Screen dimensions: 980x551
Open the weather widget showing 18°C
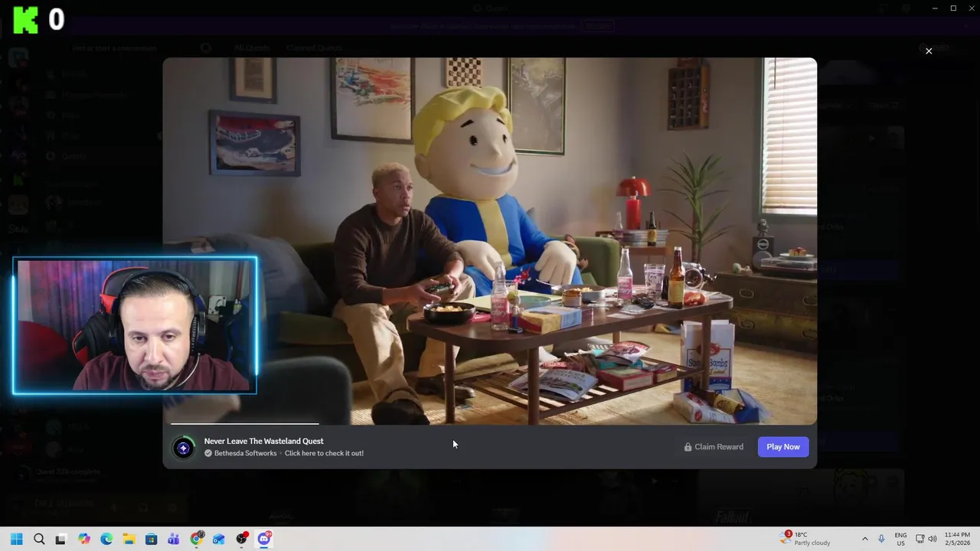click(x=805, y=539)
